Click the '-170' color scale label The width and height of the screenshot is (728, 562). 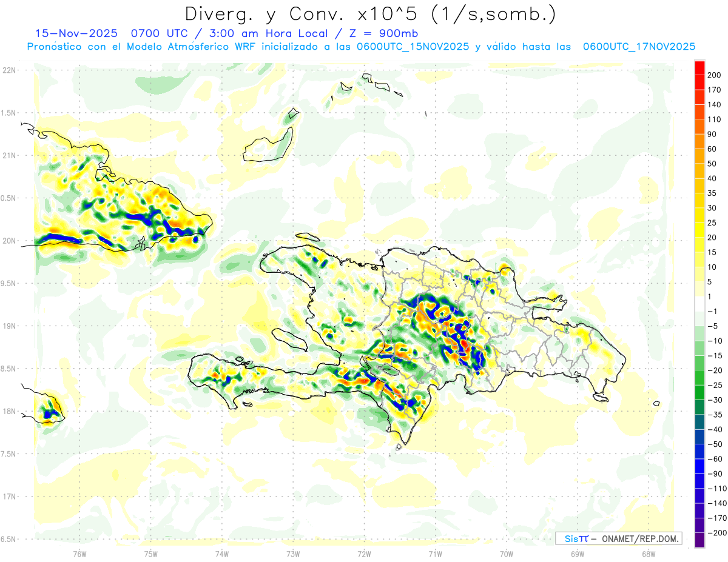coord(716,518)
